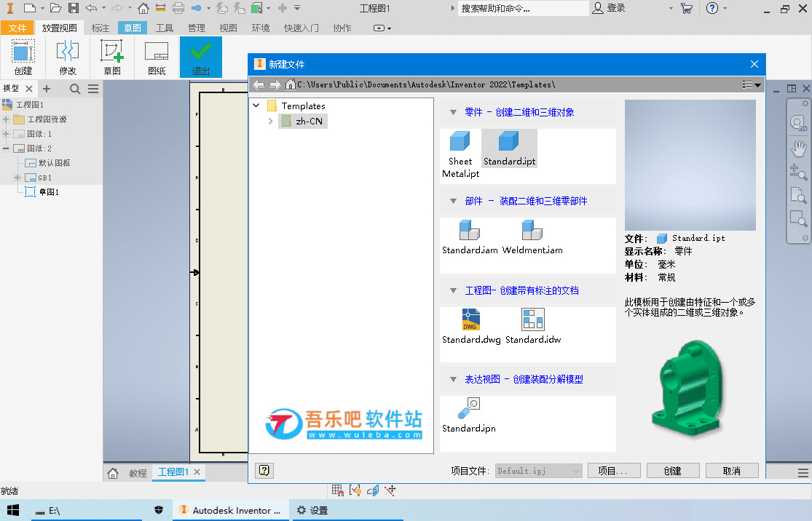Click Autodesk Inventor in the Windows taskbar
The width and height of the screenshot is (812, 521).
(230, 510)
